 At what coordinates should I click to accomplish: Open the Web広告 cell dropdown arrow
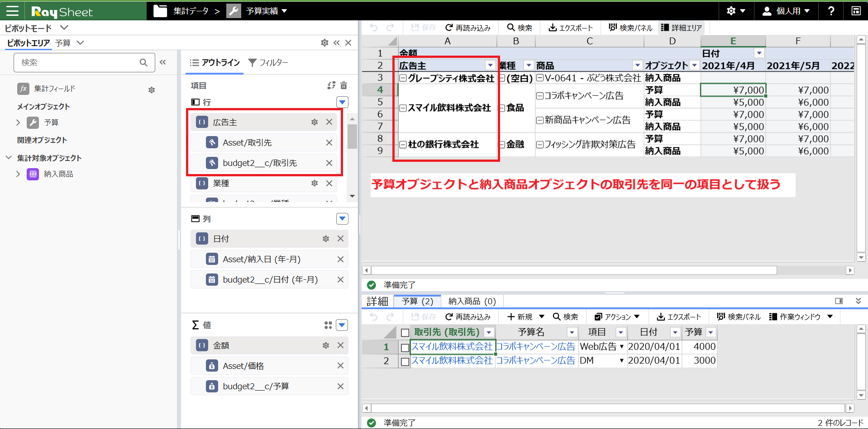point(621,347)
